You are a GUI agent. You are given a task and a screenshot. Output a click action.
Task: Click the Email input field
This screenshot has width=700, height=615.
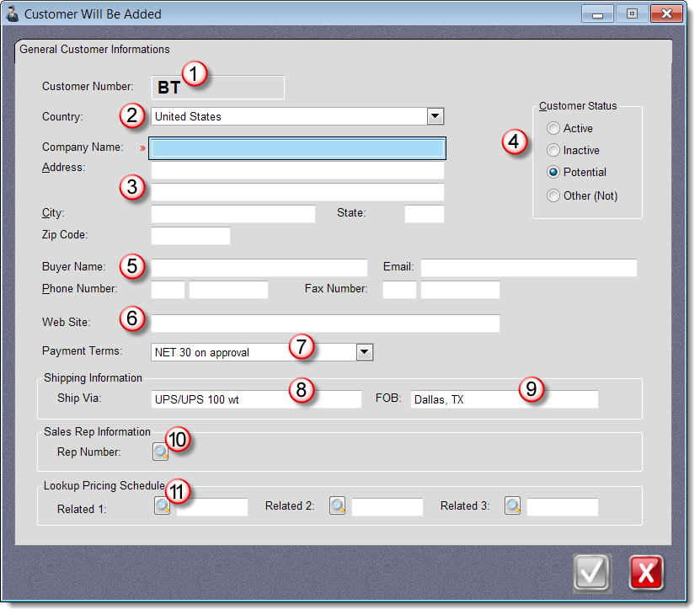528,268
